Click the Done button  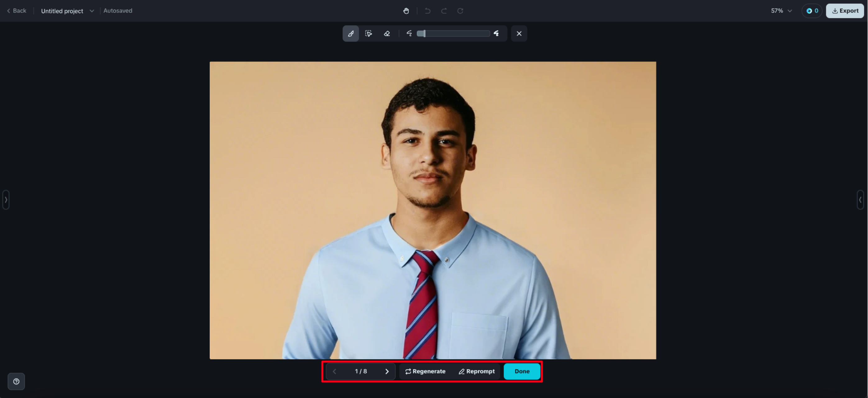click(x=522, y=371)
